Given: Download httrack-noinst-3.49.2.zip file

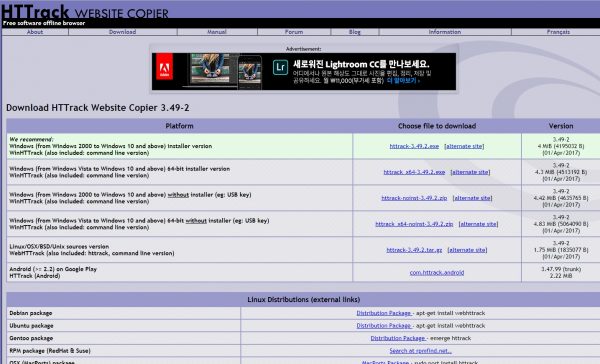Looking at the screenshot, I should tap(414, 198).
